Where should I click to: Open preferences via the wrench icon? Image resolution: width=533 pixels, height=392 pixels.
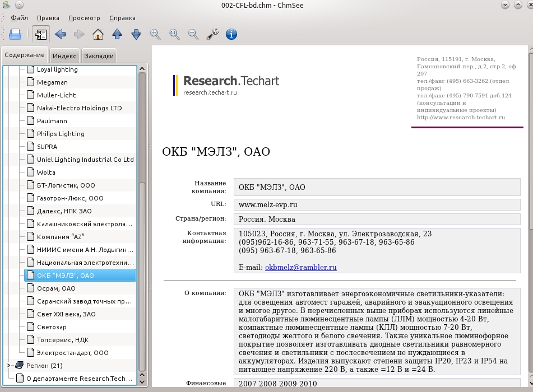(x=212, y=34)
